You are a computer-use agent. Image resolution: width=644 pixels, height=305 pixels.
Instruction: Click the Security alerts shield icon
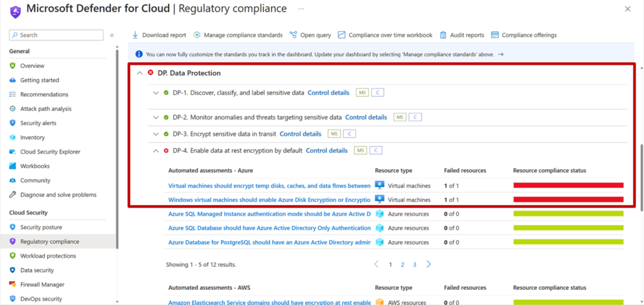(13, 123)
